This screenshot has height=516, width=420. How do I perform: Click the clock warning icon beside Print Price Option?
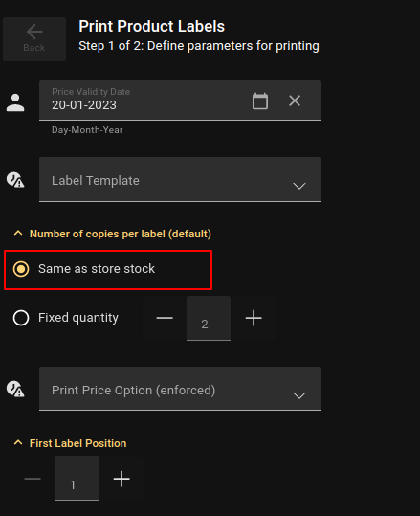click(15, 389)
